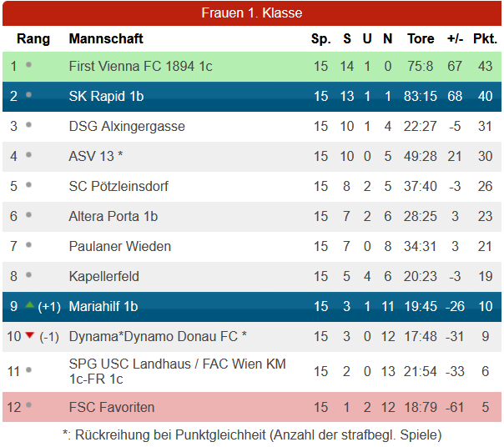Click the grey dot beside rank 12
The image size is (504, 447).
click(x=28, y=405)
